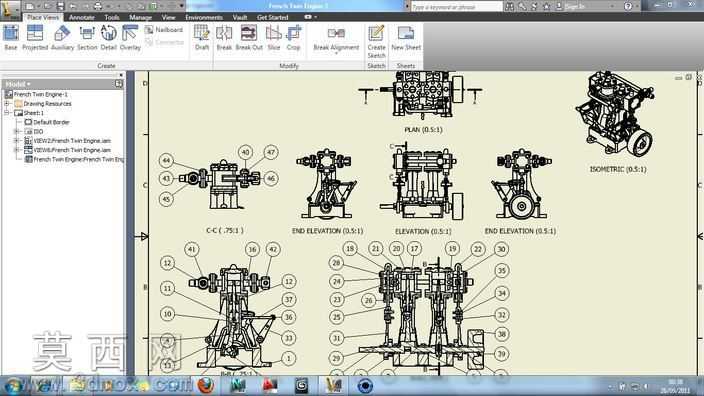This screenshot has height=396, width=704.
Task: Select the VIEW2:French Twin Engine.iam item
Action: 67,141
